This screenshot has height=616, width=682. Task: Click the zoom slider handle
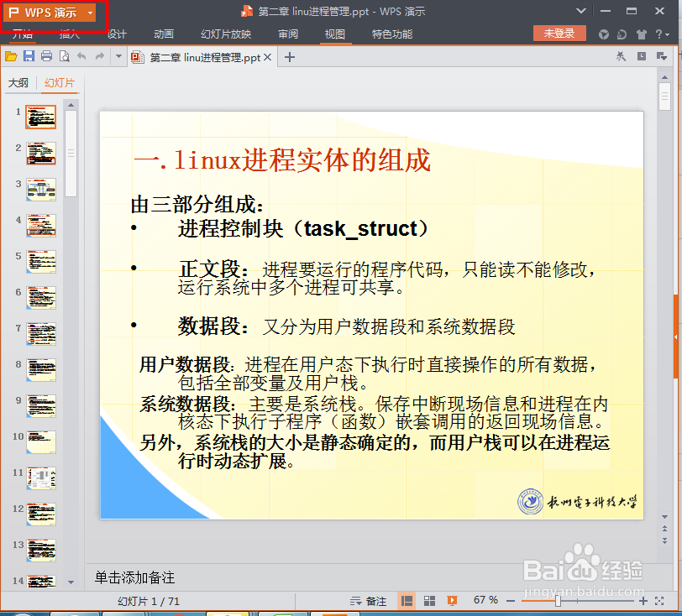pyautogui.click(x=558, y=601)
